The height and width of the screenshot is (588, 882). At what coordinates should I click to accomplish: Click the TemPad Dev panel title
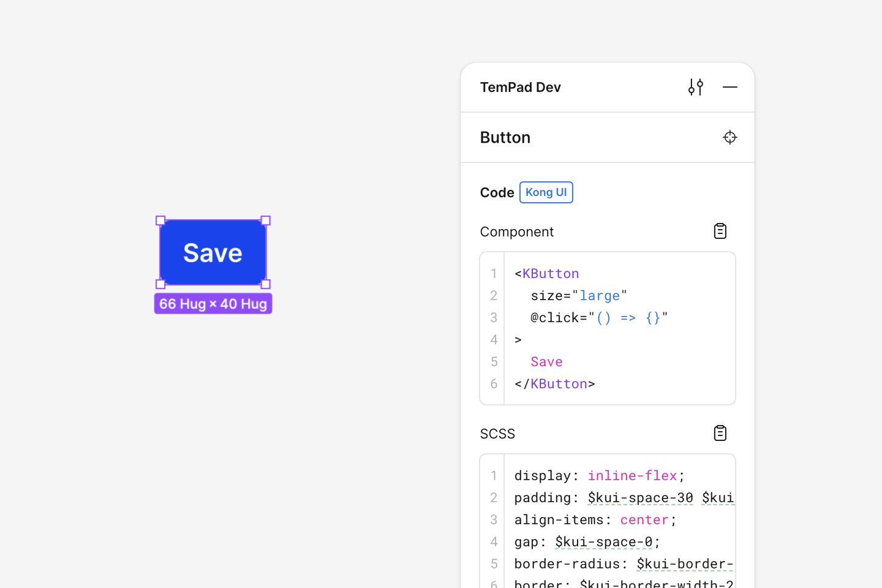point(521,87)
